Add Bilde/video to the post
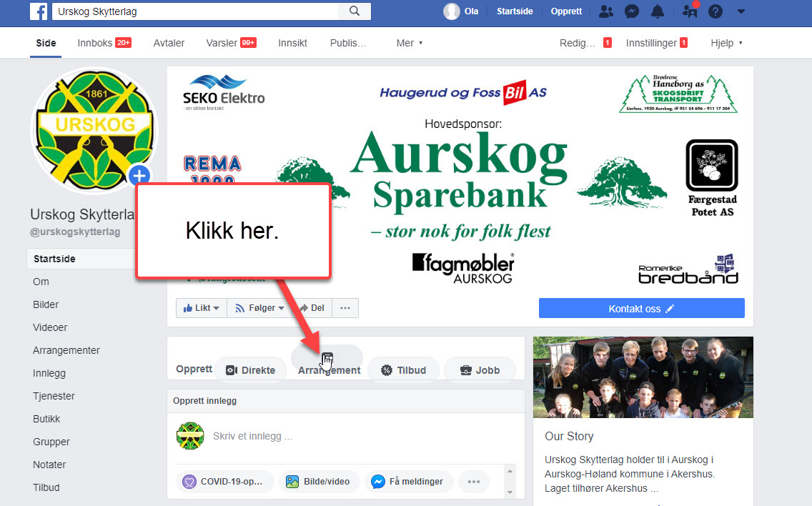The height and width of the screenshot is (506, 812). click(x=318, y=482)
